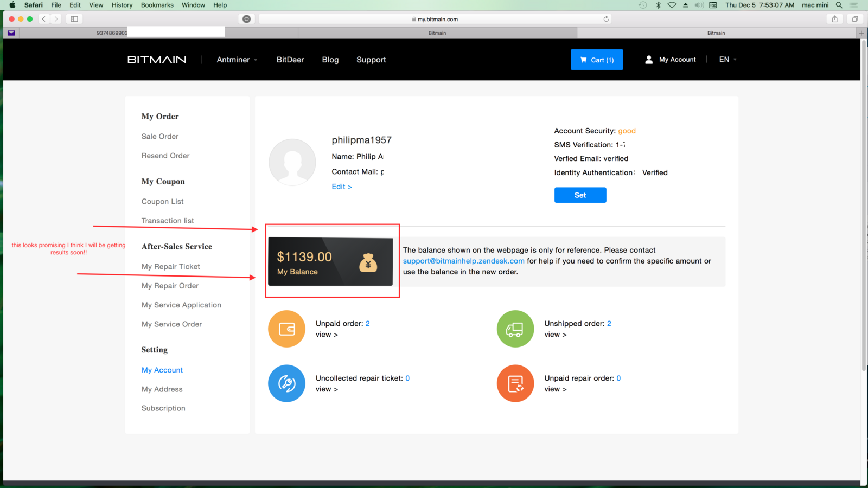Screen dimensions: 868x488
Task: Click the Wi-Fi menu bar icon
Action: click(672, 5)
